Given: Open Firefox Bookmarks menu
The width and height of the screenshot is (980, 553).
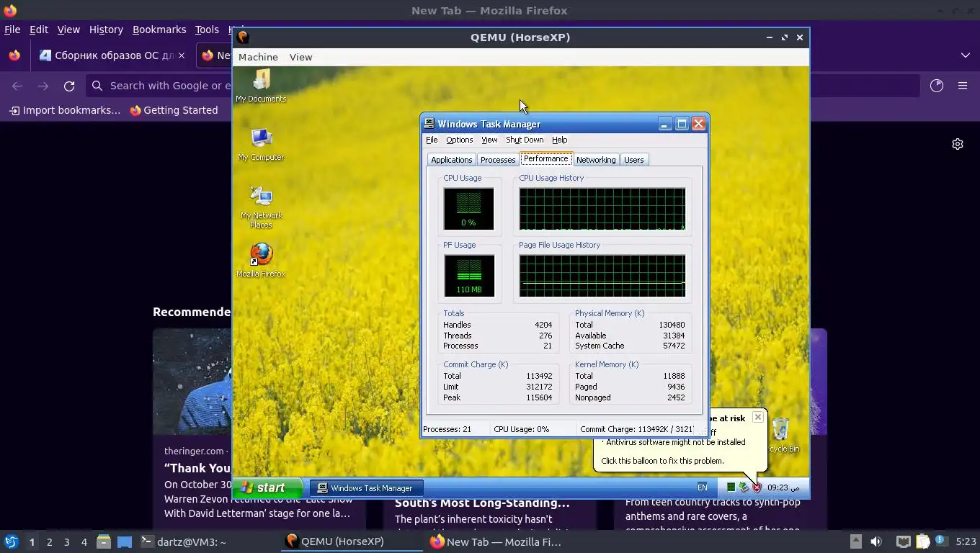Looking at the screenshot, I should pos(159,30).
